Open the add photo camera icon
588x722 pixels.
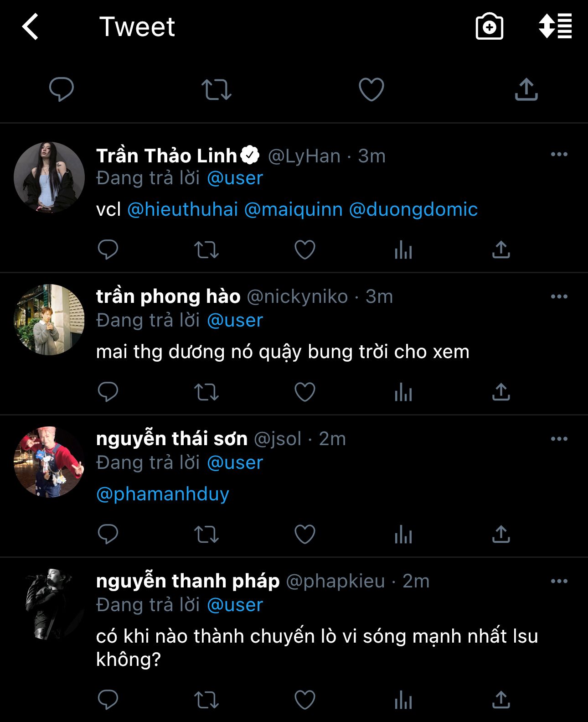489,27
